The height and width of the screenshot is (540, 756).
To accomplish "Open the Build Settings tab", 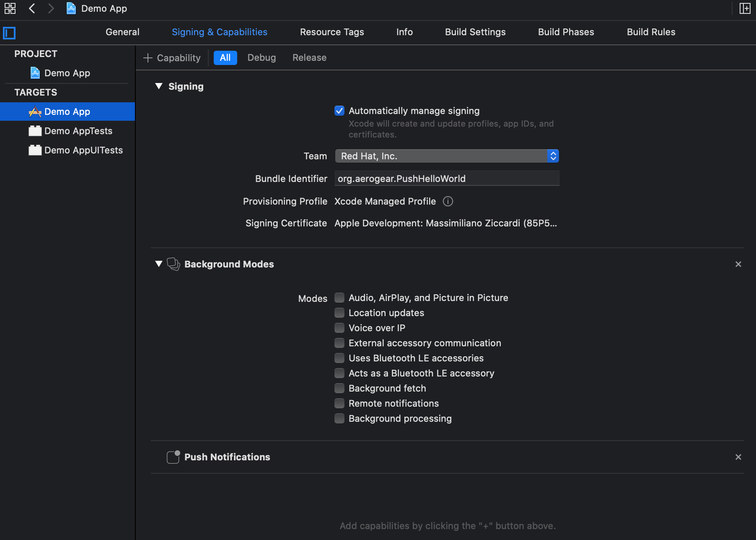I will pos(475,32).
